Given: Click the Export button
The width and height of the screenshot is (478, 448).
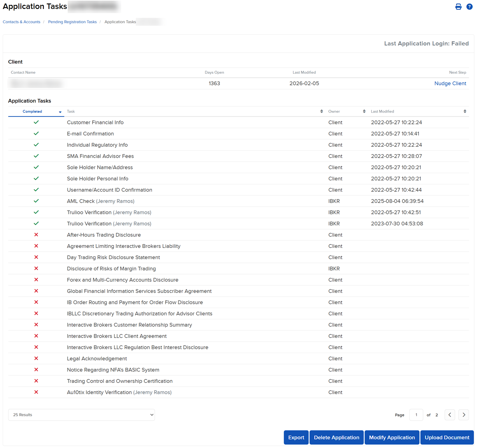Looking at the screenshot, I should click(x=296, y=437).
